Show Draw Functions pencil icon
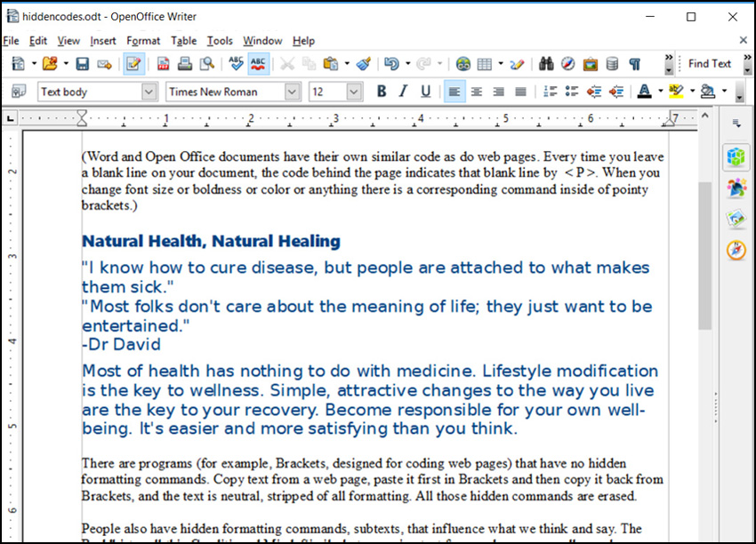This screenshot has width=756, height=544. (x=517, y=64)
